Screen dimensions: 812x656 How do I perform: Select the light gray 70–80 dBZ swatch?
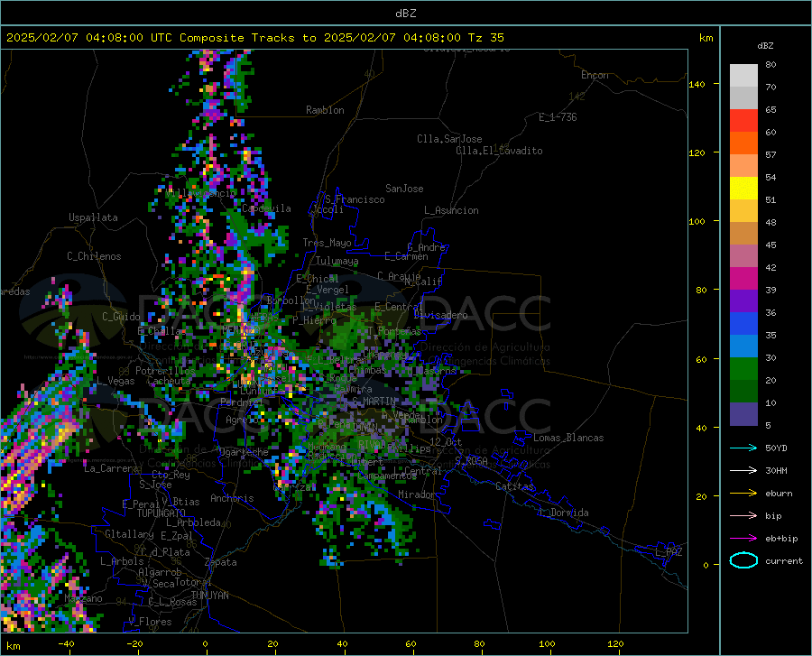tap(743, 76)
